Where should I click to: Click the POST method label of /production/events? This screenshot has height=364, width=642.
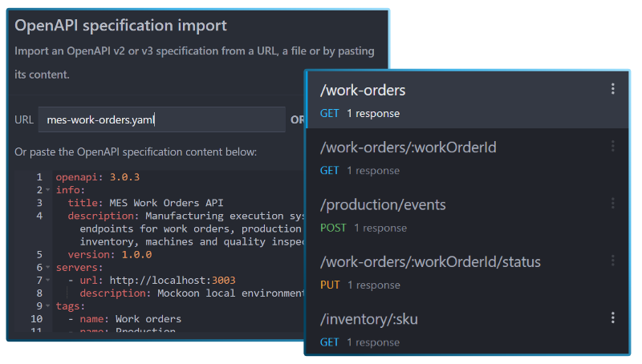tap(333, 228)
